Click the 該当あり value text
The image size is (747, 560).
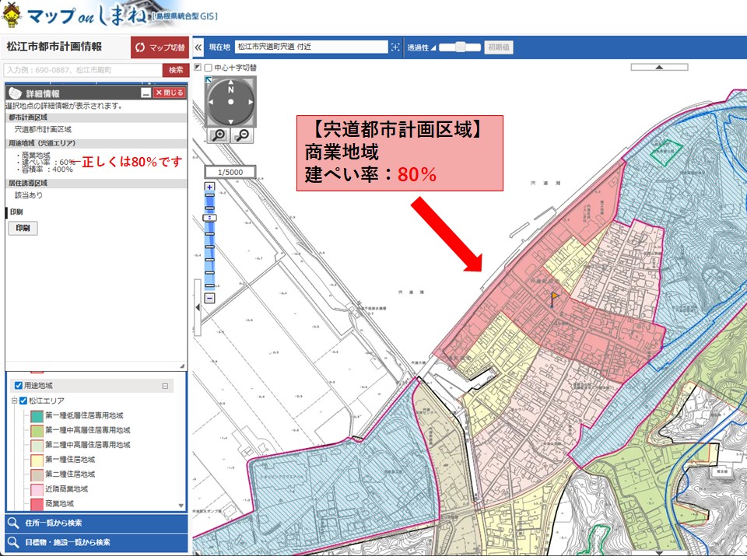point(29,195)
